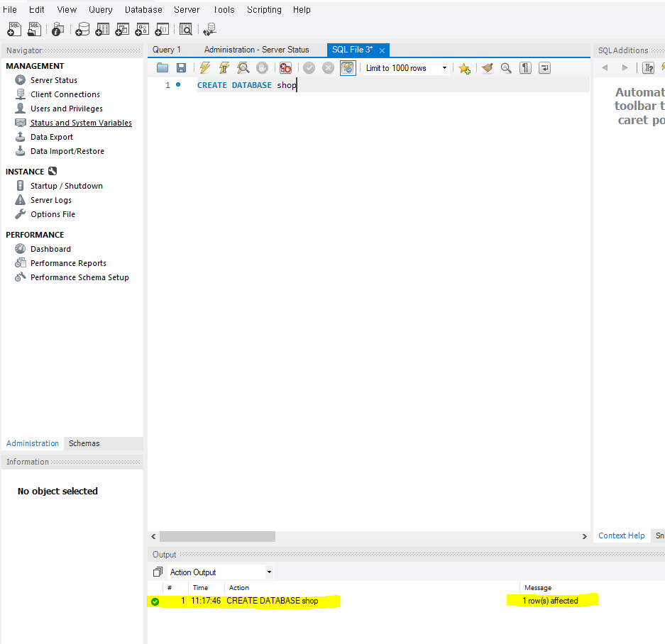The image size is (665, 644).
Task: Search table data icon in main toolbar
Action: tap(186, 29)
